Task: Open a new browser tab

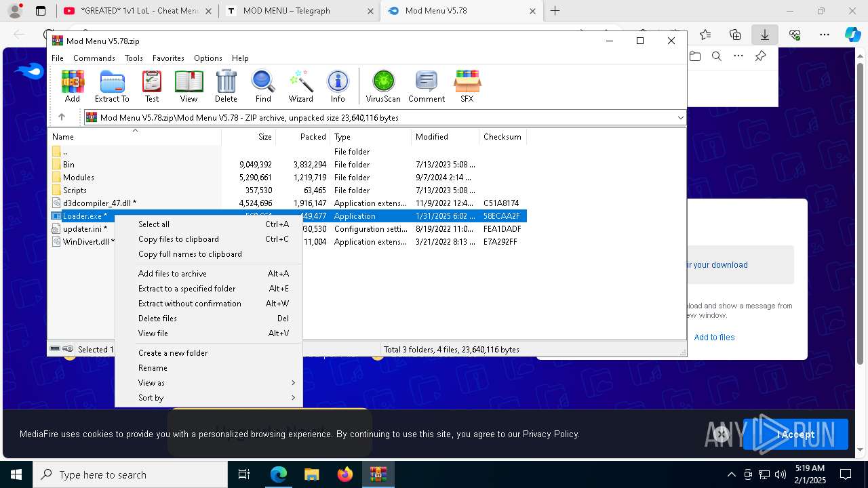Action: coord(555,11)
